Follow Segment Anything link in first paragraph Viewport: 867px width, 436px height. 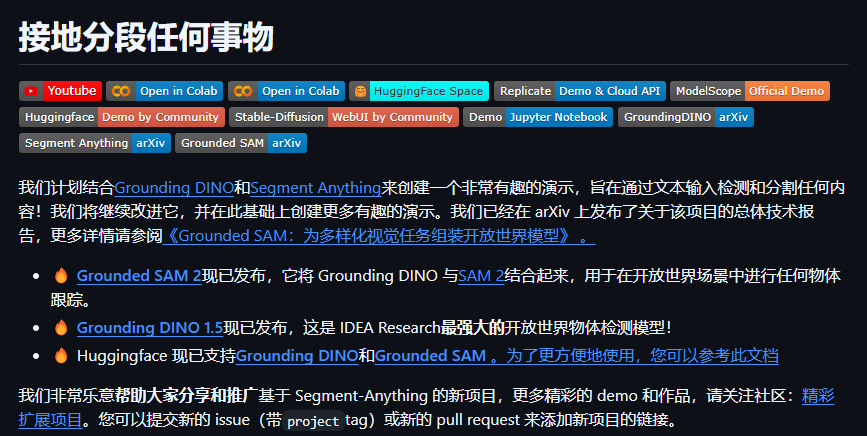[x=316, y=188]
